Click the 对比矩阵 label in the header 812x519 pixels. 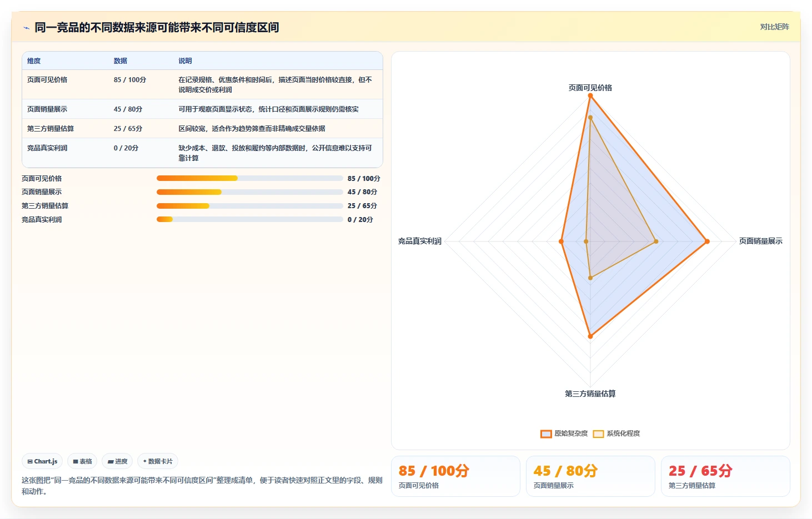click(774, 27)
